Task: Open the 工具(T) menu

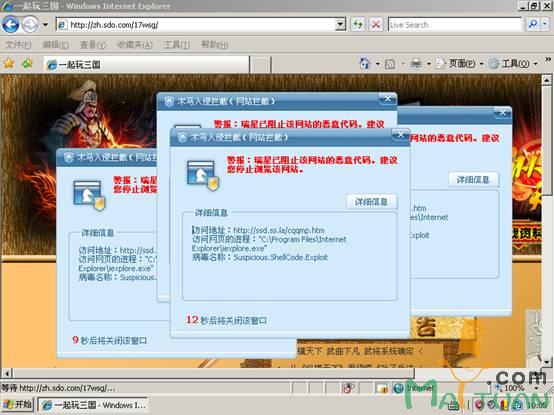Action: (x=177, y=45)
